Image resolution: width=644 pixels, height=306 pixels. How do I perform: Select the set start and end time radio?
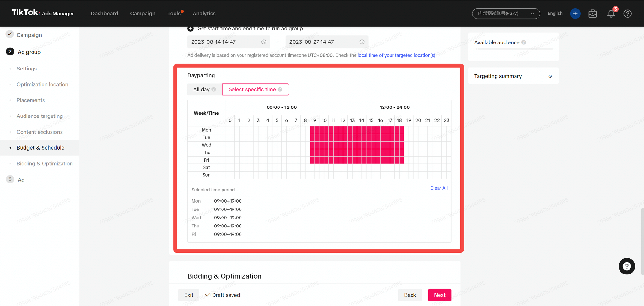[x=191, y=29]
